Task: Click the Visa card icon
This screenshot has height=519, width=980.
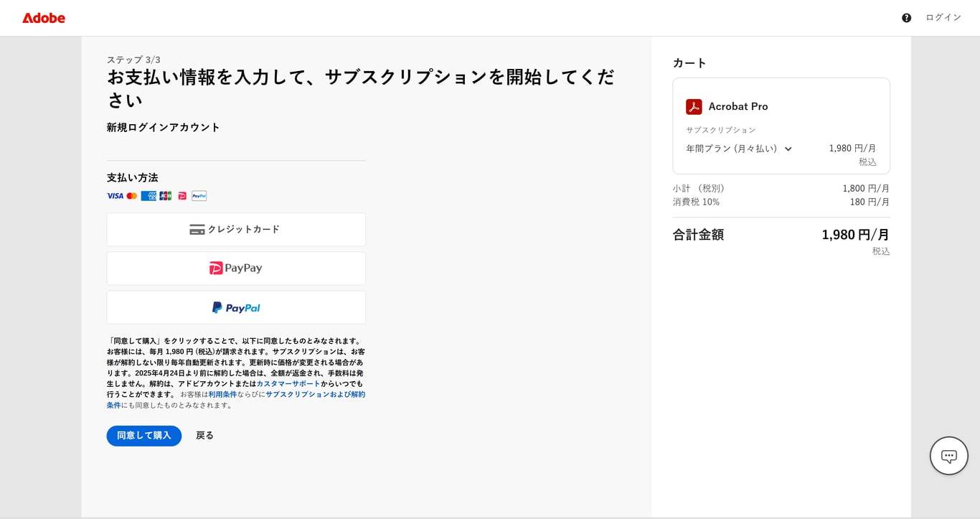Action: 115,195
